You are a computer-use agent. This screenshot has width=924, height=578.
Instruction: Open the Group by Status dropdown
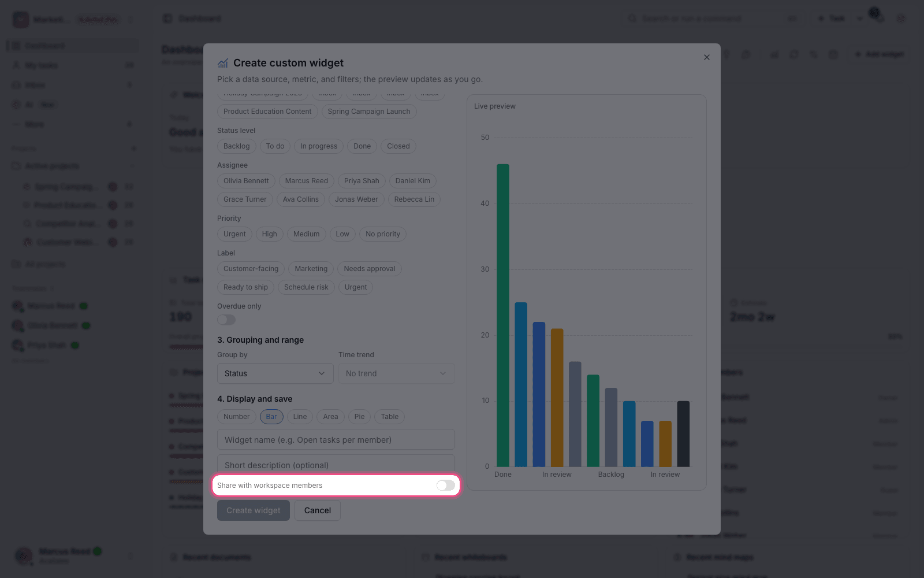275,373
